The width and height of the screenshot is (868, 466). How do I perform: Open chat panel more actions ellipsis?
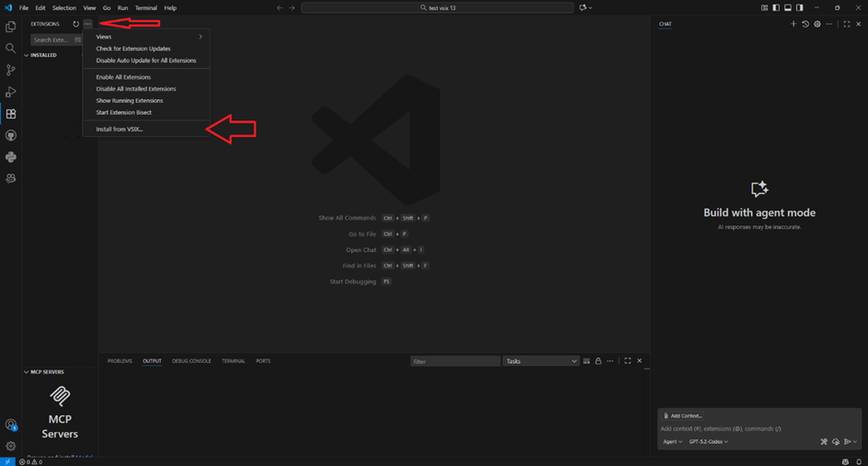point(828,24)
